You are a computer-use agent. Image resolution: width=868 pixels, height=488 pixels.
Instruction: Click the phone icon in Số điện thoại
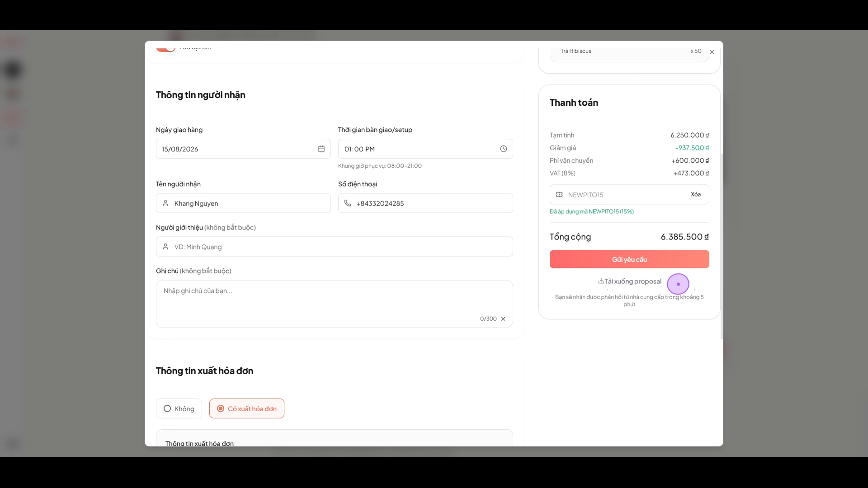348,203
